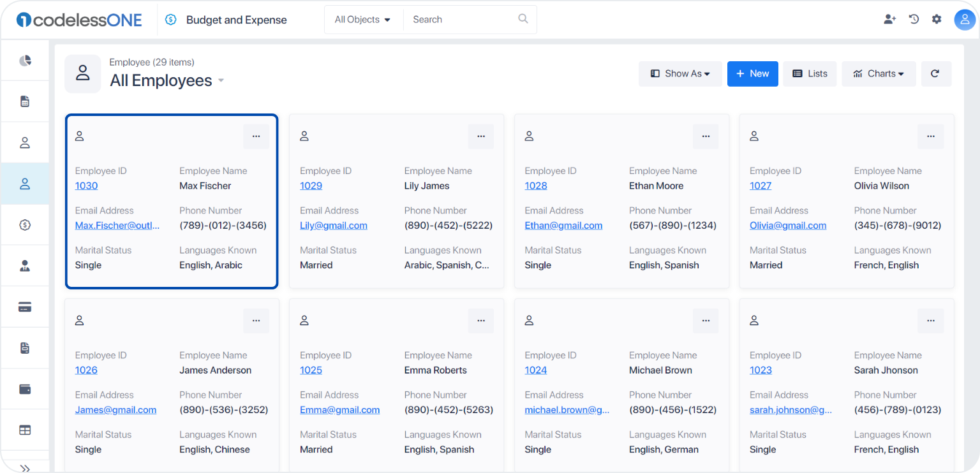Click the michael.brown@g... email link
980x473 pixels.
[567, 410]
